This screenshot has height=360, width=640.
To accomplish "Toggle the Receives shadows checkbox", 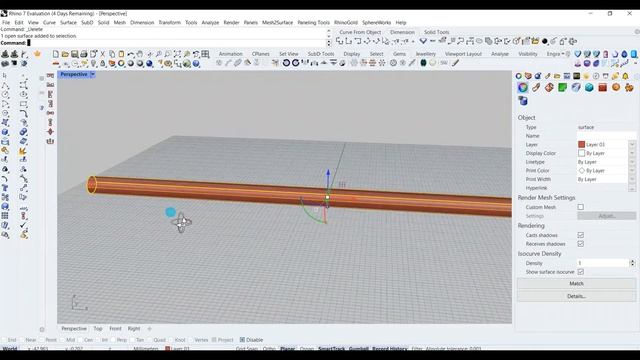I will point(580,244).
